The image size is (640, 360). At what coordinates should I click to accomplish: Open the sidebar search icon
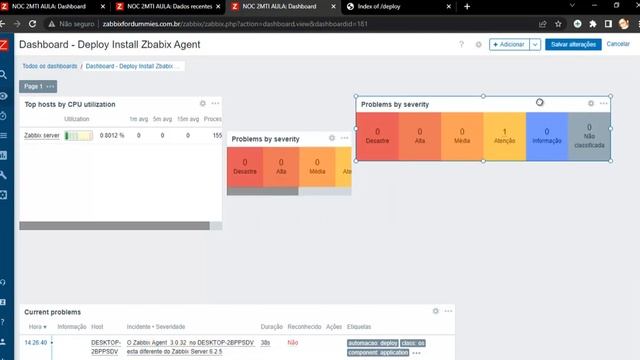pyautogui.click(x=3, y=75)
